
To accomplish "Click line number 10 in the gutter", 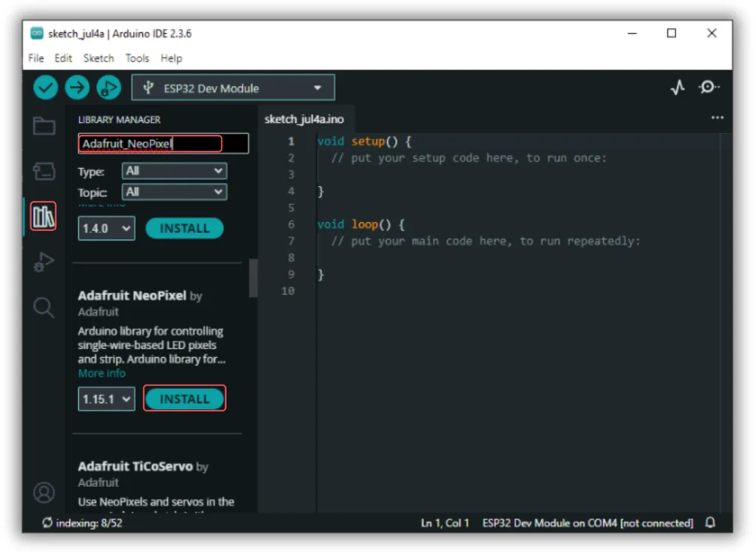I will click(x=288, y=291).
